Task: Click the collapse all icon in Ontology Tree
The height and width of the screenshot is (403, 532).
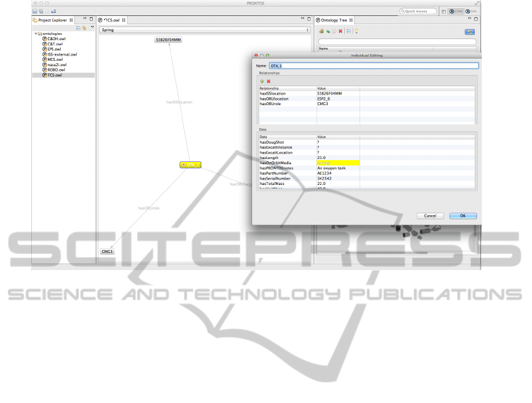Action: 348,31
